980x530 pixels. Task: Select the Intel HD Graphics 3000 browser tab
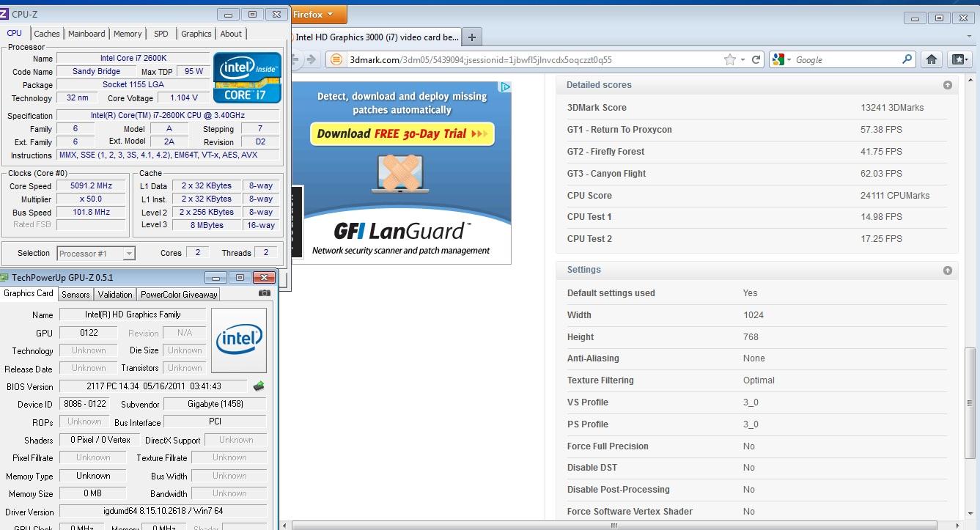pyautogui.click(x=377, y=37)
